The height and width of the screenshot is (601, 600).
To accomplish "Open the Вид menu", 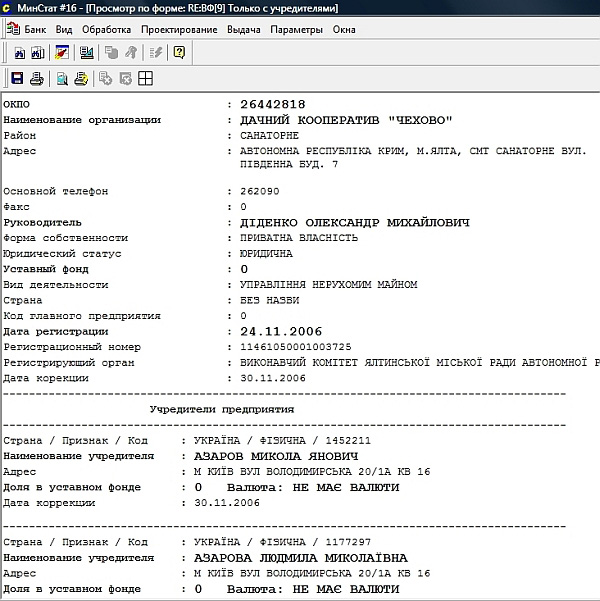I will tap(64, 30).
